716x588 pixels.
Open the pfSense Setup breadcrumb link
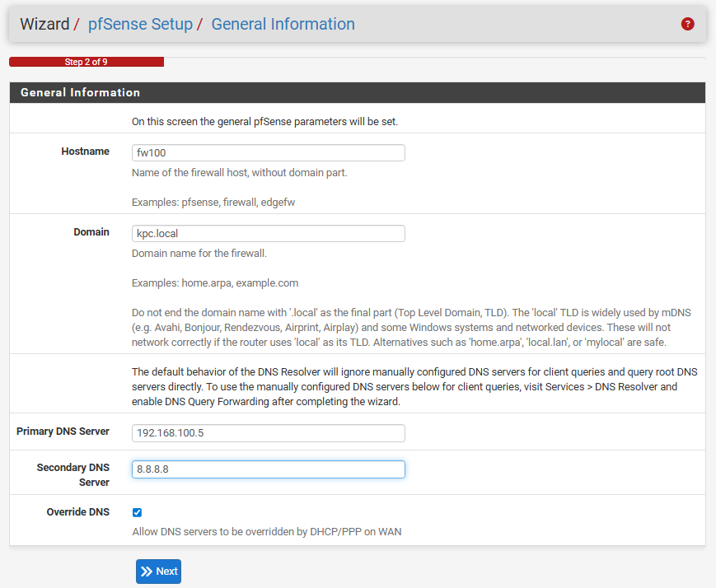(x=140, y=24)
